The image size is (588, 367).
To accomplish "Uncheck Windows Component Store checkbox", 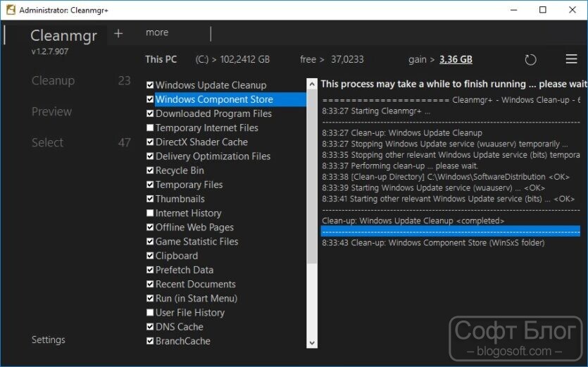I will [x=150, y=99].
